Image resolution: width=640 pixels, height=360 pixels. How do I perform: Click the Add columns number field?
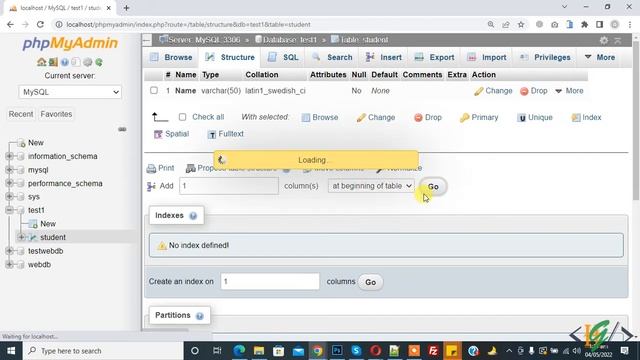point(229,186)
